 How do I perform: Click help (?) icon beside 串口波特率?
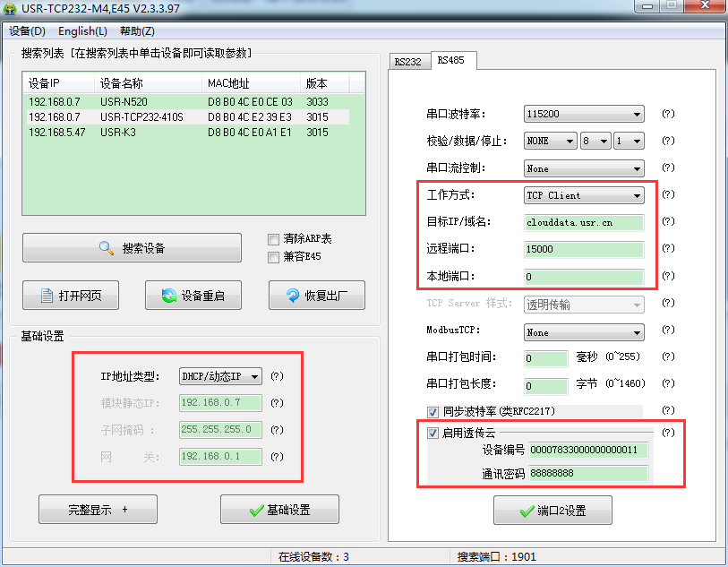667,115
